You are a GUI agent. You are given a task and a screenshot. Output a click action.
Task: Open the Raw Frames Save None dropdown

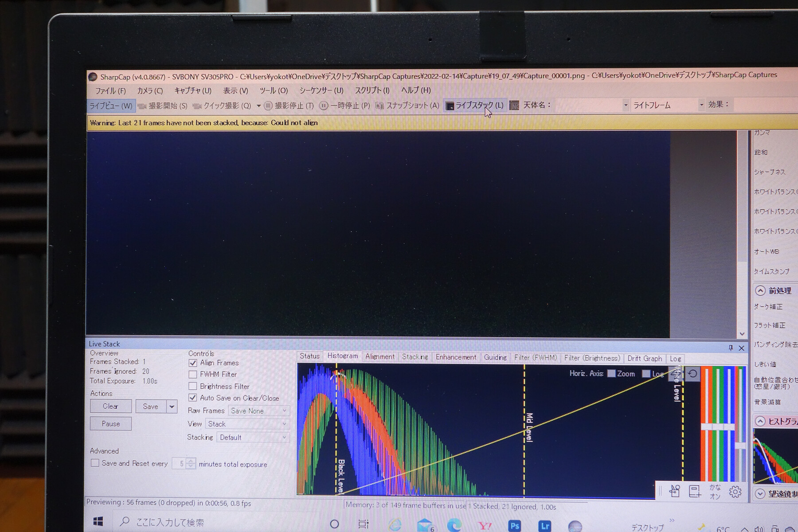click(259, 411)
